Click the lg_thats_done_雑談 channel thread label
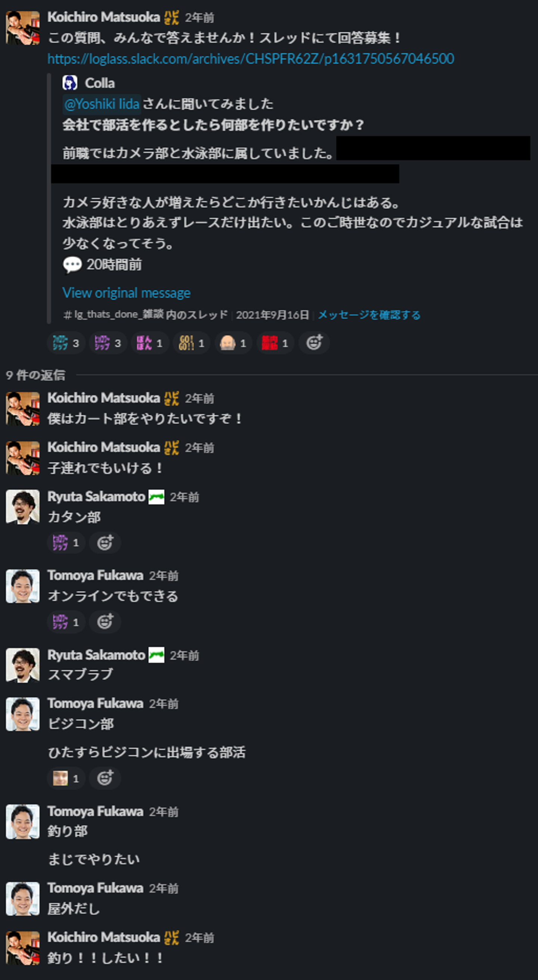Viewport: 538px width, 980px height. (145, 315)
